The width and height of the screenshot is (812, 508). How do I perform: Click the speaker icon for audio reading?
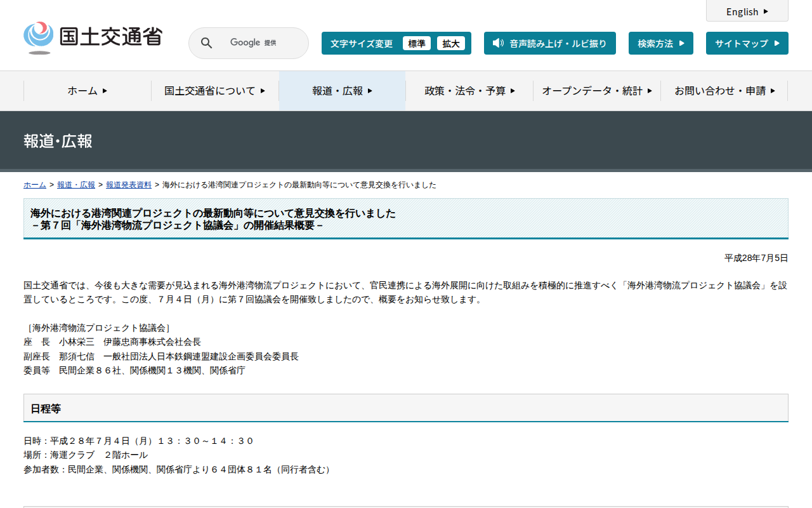[498, 43]
